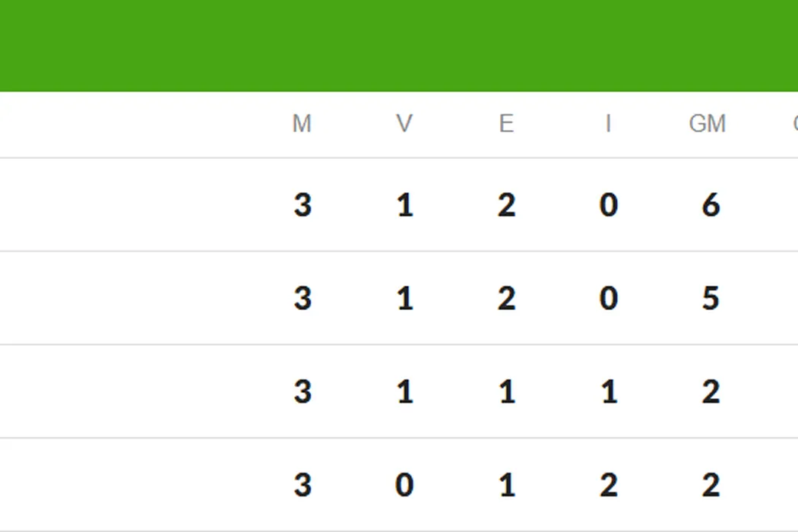Select the E value in the top row
The height and width of the screenshot is (532, 798).
click(506, 205)
